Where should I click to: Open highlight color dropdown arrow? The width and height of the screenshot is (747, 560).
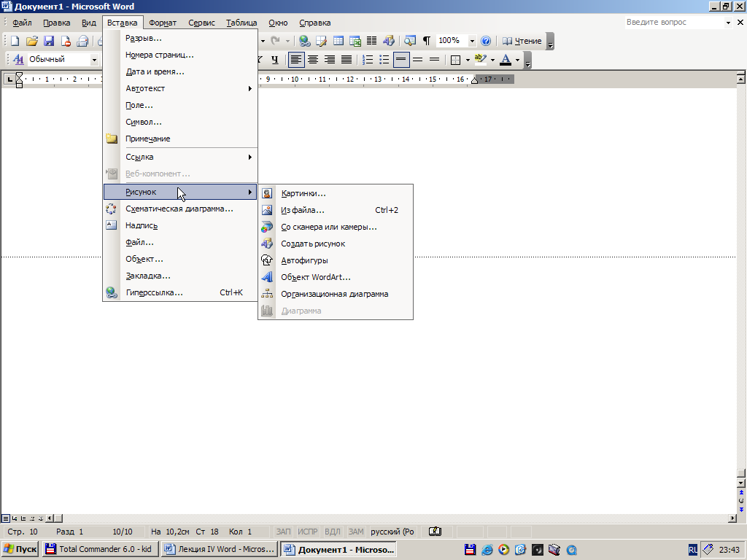click(x=492, y=60)
